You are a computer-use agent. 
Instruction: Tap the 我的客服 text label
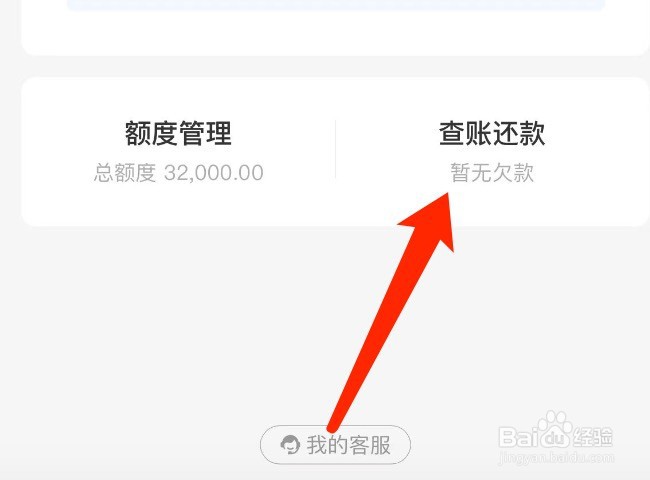pyautogui.click(x=349, y=445)
